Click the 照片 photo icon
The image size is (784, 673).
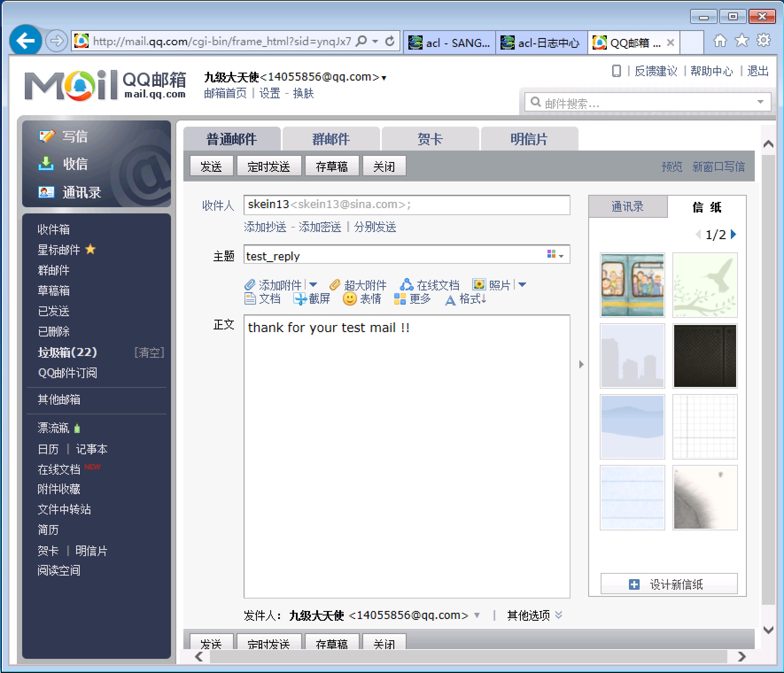click(x=479, y=285)
